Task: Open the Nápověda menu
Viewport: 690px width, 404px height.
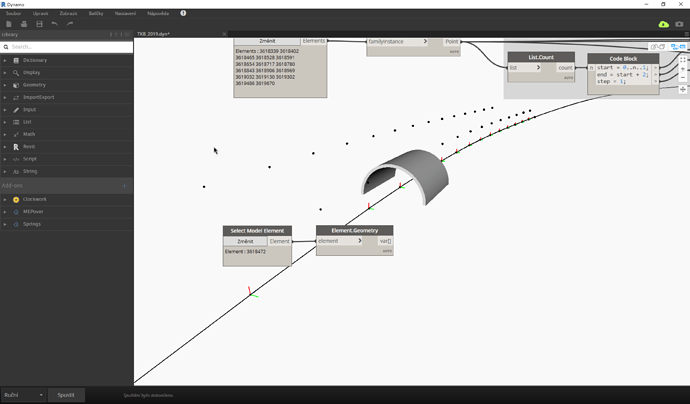Action: click(158, 13)
